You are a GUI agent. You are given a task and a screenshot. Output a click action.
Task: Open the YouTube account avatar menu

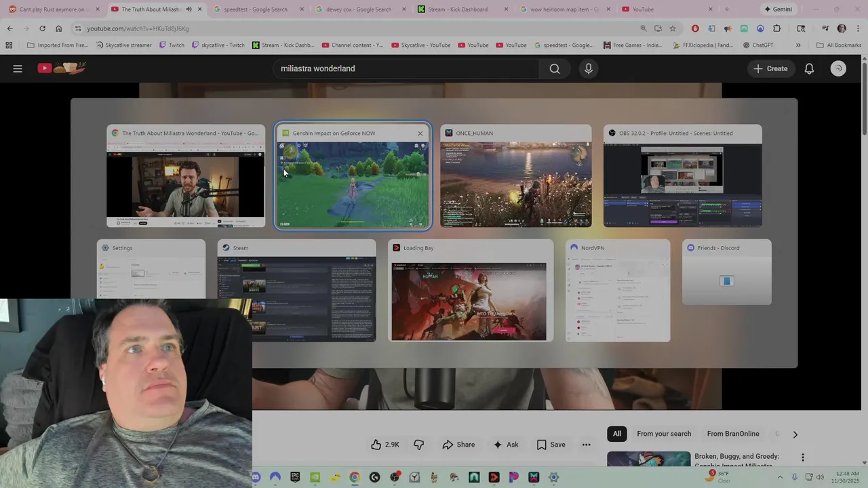pyautogui.click(x=839, y=68)
